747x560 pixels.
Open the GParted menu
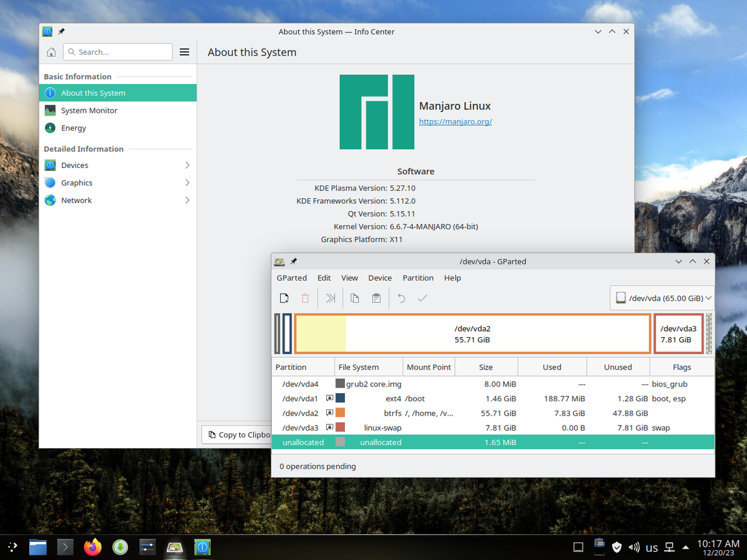pyautogui.click(x=292, y=278)
